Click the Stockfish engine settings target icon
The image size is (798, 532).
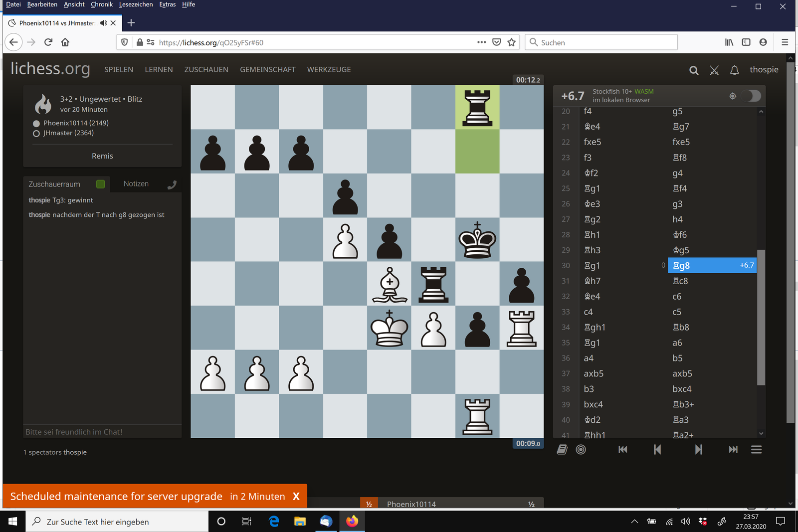[733, 96]
